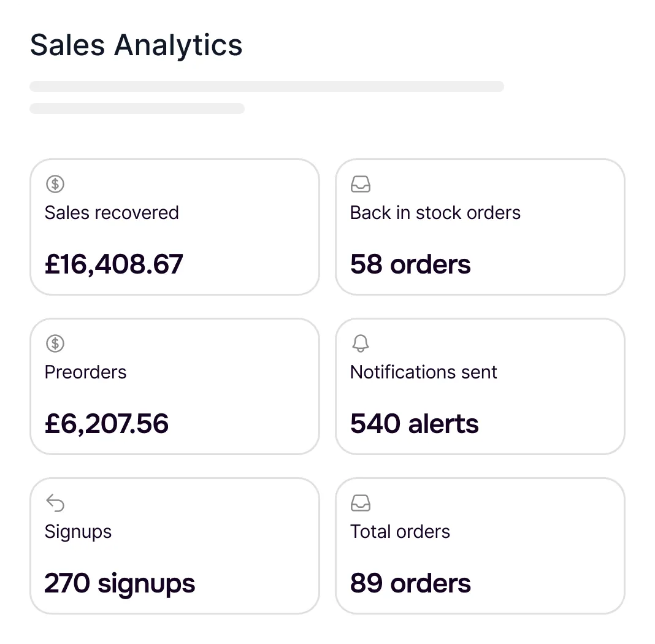Click the £6,207.56 preorders value

pos(107,423)
